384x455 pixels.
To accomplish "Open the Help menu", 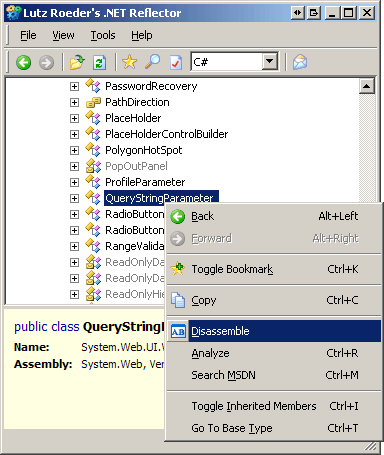I will pos(142,35).
